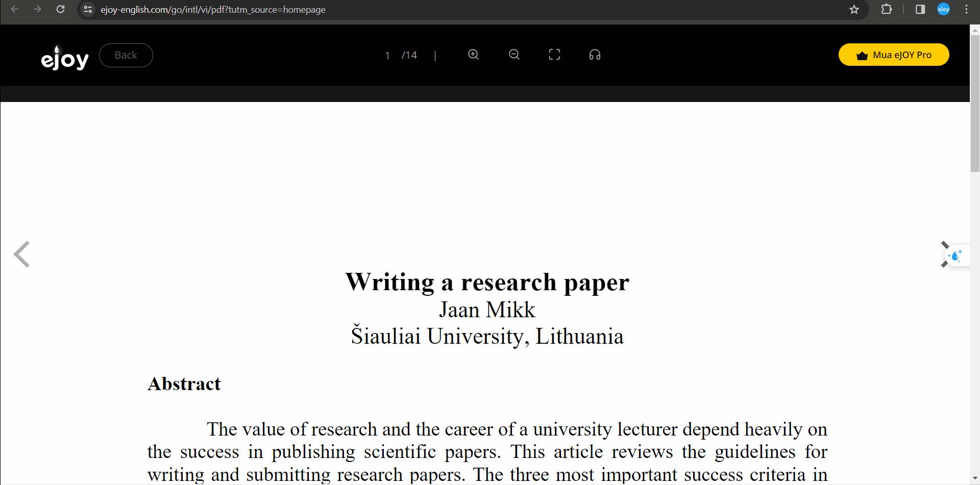Click the word 'guidelines' in the abstract
The width and height of the screenshot is (980, 485).
(755, 452)
